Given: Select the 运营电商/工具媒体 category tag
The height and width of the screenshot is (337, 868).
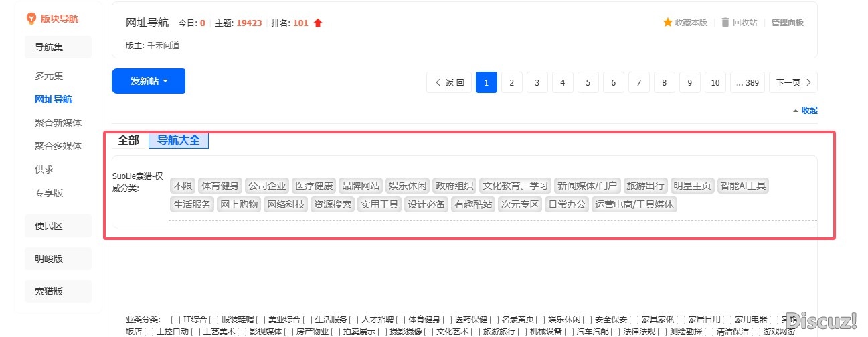Looking at the screenshot, I should [634, 204].
